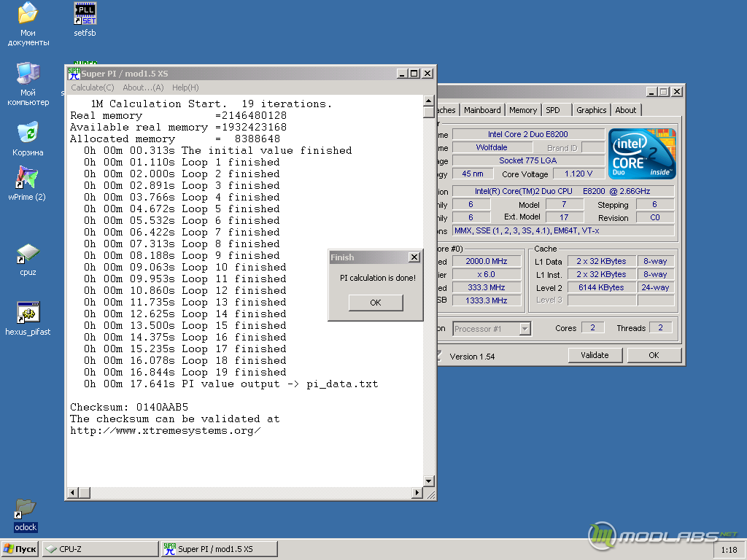
Task: Click the PI value output -> pi_data.txt line
Action: pyautogui.click(x=231, y=384)
